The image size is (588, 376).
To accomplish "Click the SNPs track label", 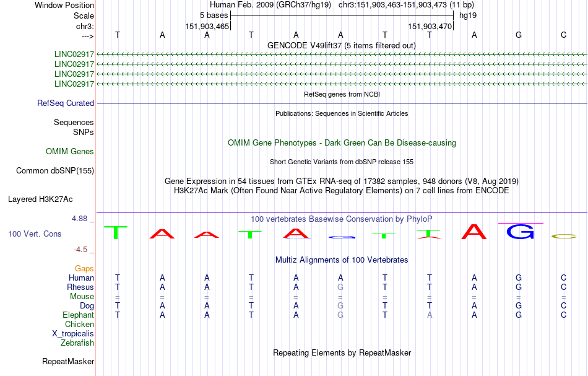I will point(84,132).
